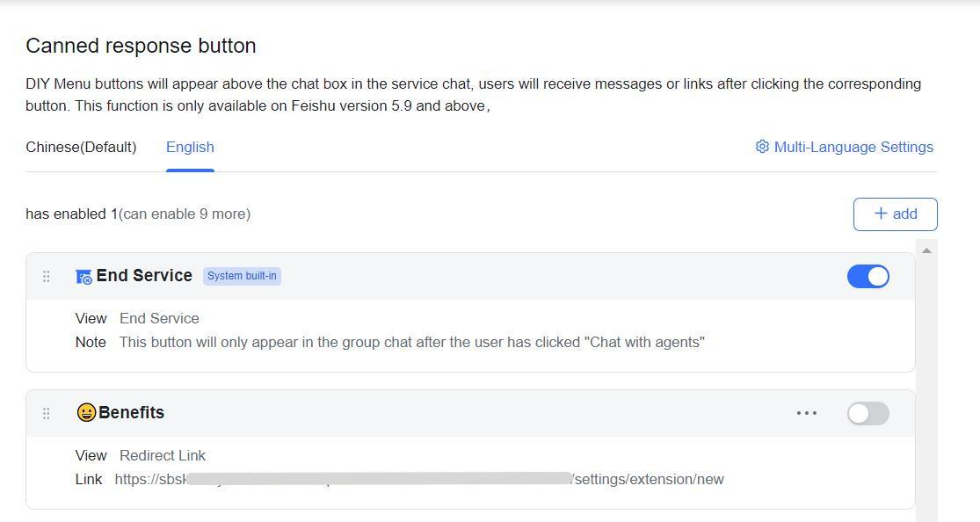This screenshot has width=980, height=522.
Task: Click the Multi-Language Settings gear icon
Action: (762, 147)
